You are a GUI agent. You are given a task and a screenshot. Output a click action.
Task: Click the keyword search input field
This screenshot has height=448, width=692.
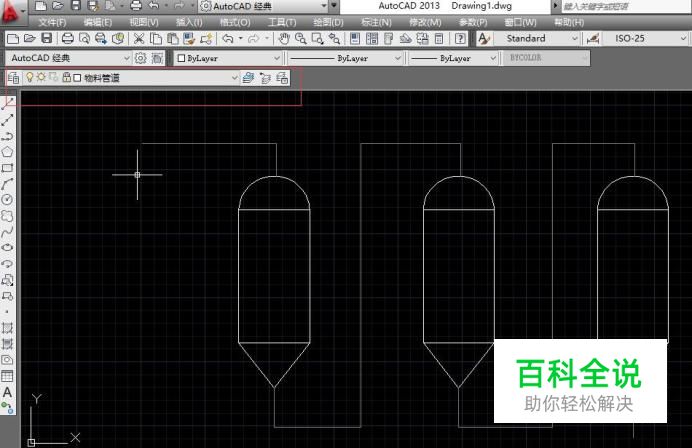625,6
